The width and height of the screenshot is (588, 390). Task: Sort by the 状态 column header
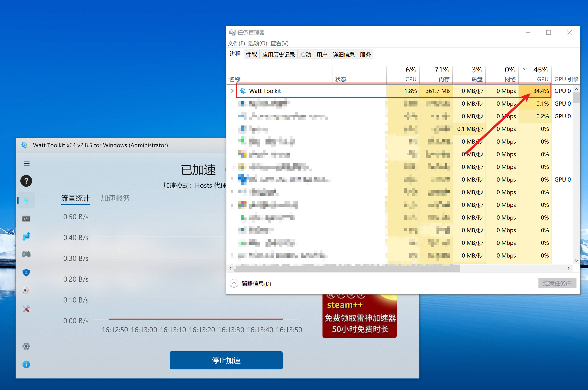click(359, 75)
